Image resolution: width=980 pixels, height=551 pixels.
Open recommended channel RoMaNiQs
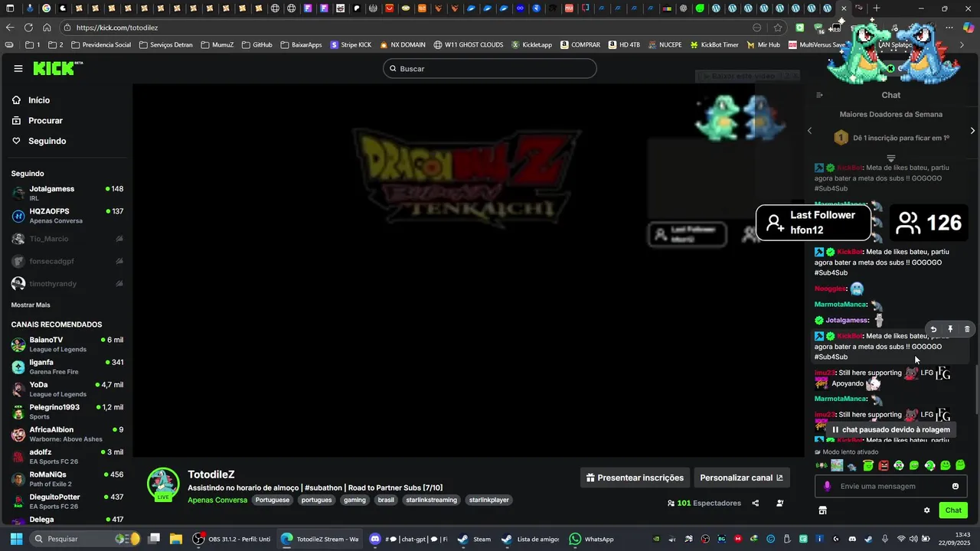point(67,479)
